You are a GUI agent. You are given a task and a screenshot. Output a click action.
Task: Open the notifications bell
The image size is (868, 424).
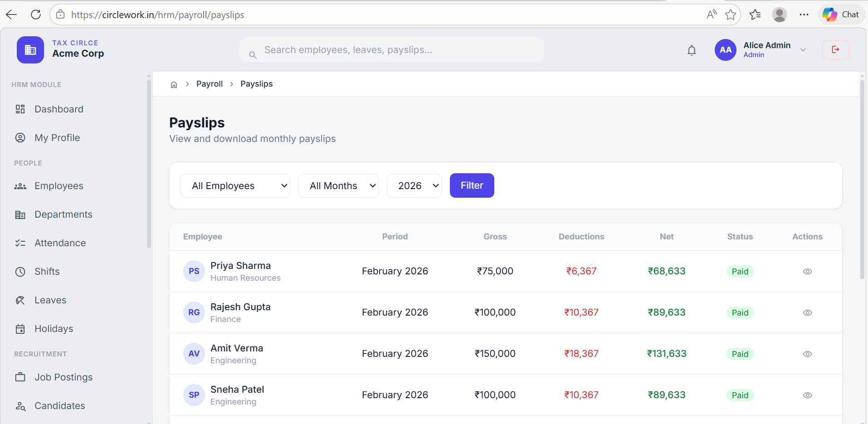click(x=692, y=50)
